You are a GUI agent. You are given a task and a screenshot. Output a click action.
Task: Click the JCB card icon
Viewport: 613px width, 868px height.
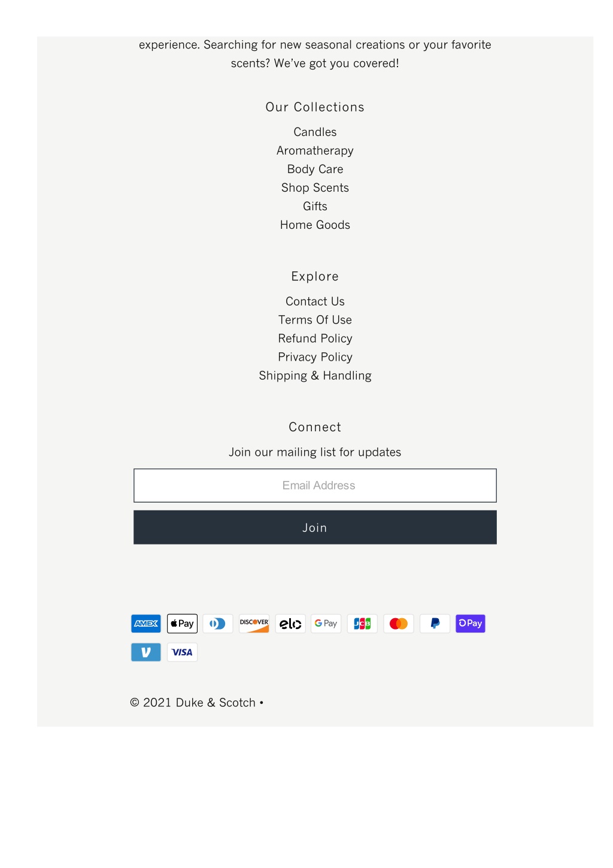[362, 624]
